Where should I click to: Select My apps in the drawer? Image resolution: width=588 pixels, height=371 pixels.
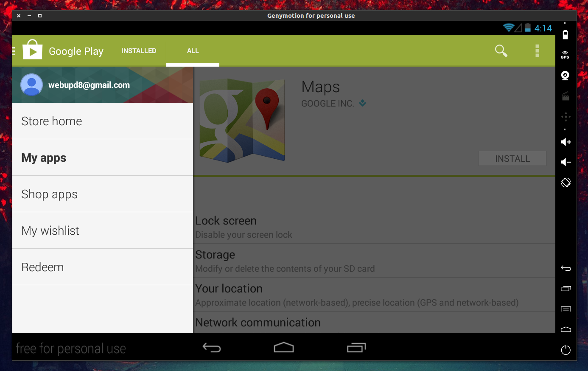(x=103, y=157)
